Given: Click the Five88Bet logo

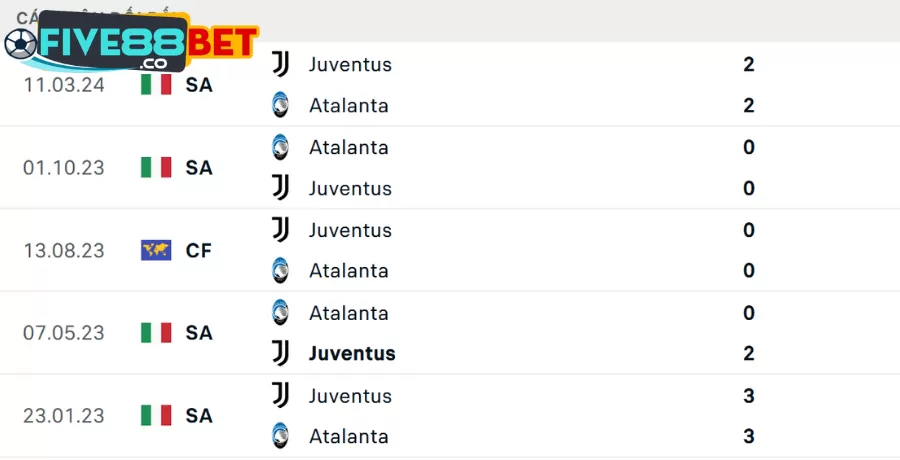Looking at the screenshot, I should 130,45.
